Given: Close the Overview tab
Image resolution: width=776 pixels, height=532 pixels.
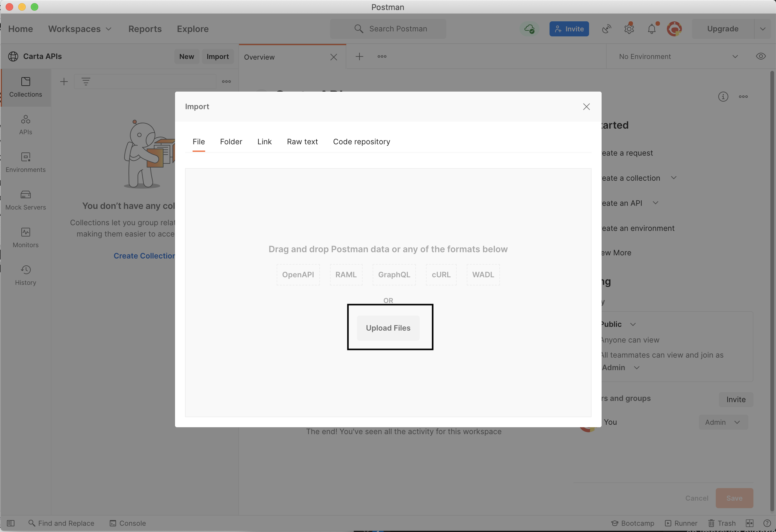Looking at the screenshot, I should (x=333, y=57).
